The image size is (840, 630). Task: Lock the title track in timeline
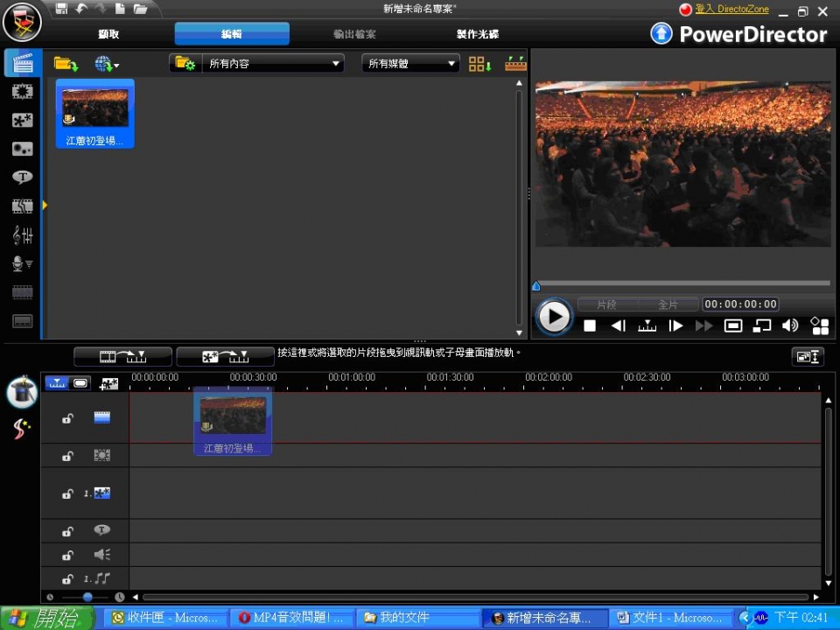67,531
